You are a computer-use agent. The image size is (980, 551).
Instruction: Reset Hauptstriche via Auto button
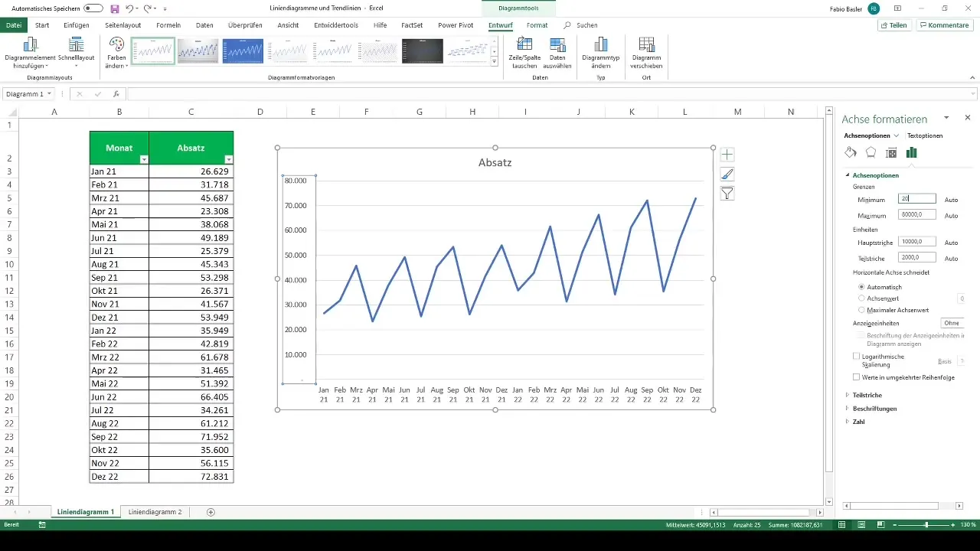[951, 243]
